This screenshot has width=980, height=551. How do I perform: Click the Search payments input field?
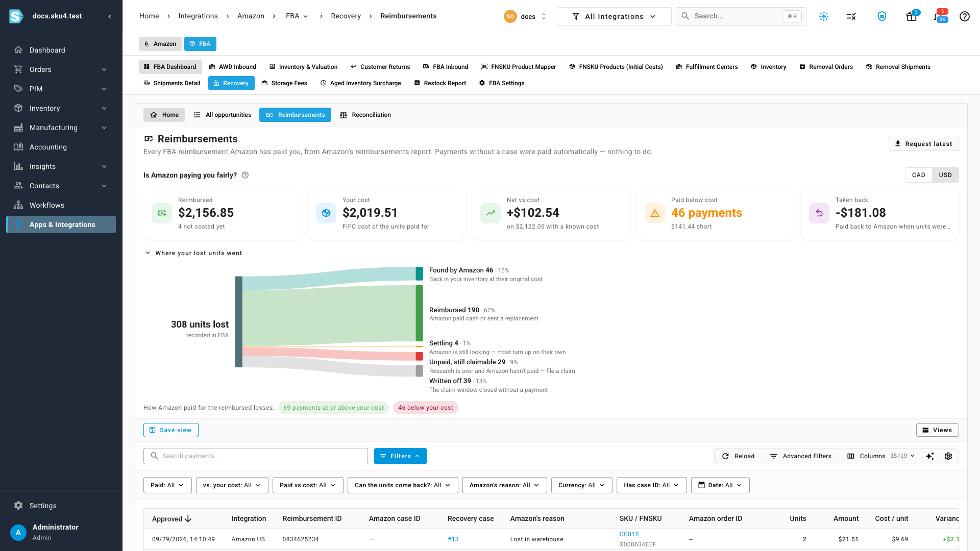click(256, 456)
